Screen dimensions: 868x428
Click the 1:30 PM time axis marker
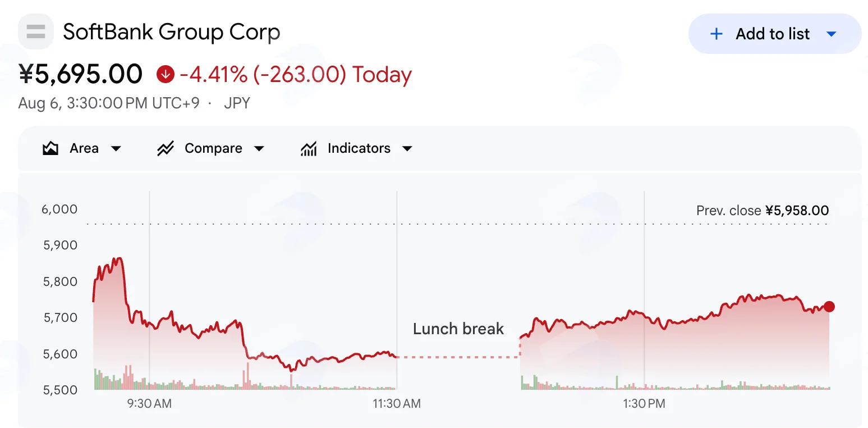click(644, 403)
